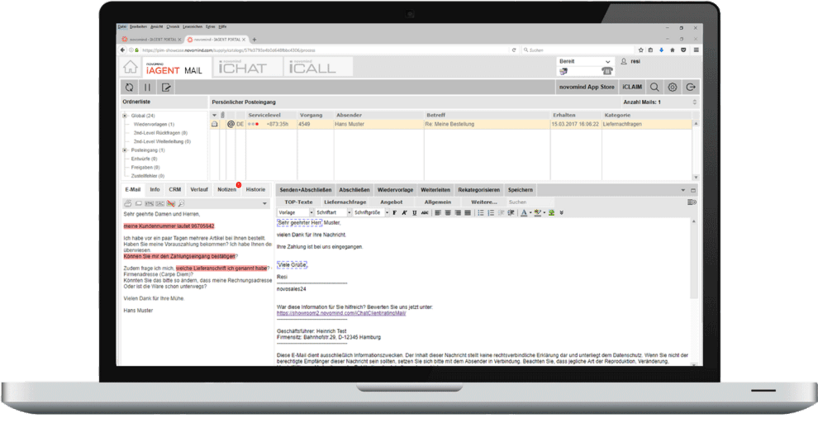
Task: Apply bold formatting in the reply editor
Action: (394, 213)
